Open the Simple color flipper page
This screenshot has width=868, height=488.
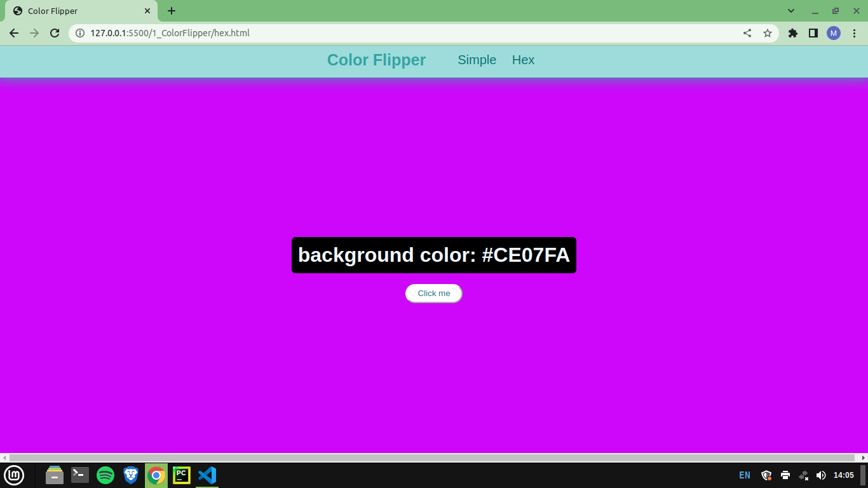click(477, 60)
